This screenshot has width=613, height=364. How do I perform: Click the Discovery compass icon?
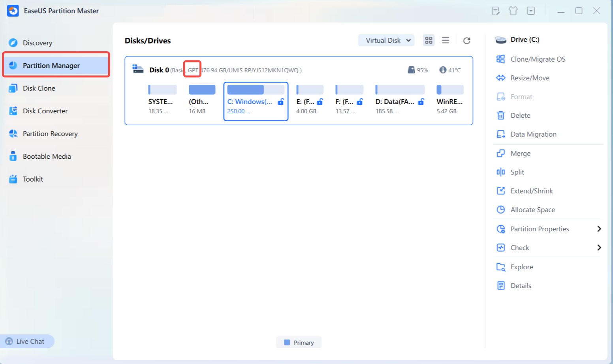[13, 43]
